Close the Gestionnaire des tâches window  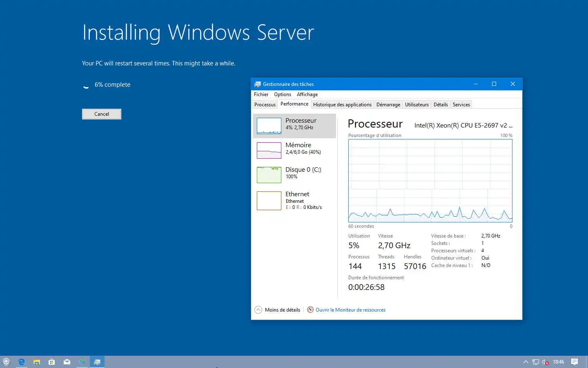pos(513,84)
